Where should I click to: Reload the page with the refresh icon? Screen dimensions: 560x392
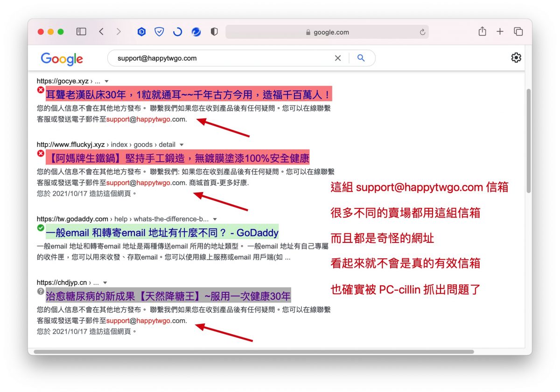[422, 32]
